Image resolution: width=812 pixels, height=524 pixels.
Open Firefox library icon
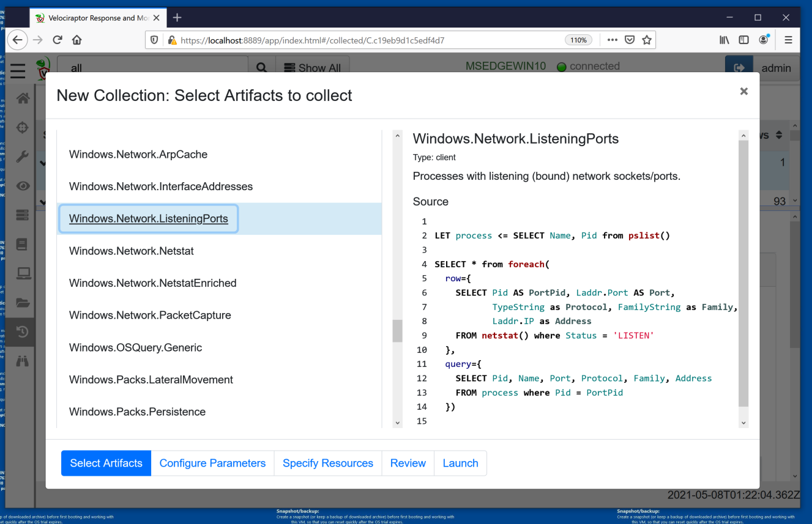tap(724, 40)
